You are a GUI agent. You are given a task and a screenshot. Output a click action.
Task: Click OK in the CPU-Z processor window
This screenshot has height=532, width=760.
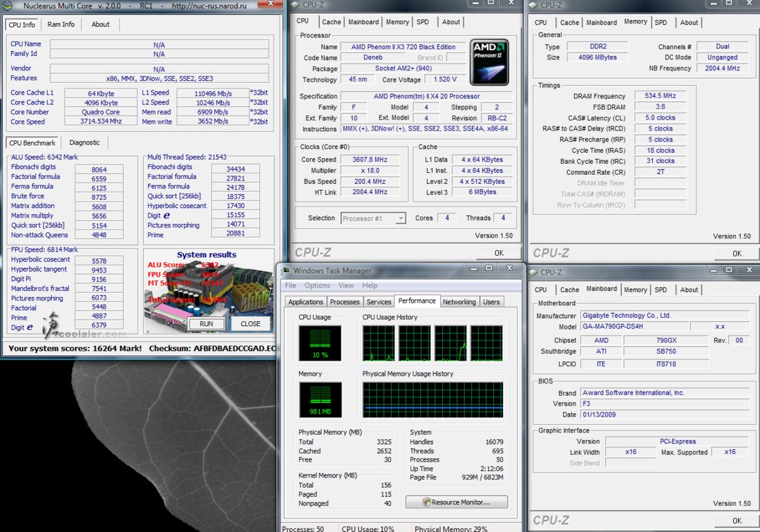pos(499,253)
